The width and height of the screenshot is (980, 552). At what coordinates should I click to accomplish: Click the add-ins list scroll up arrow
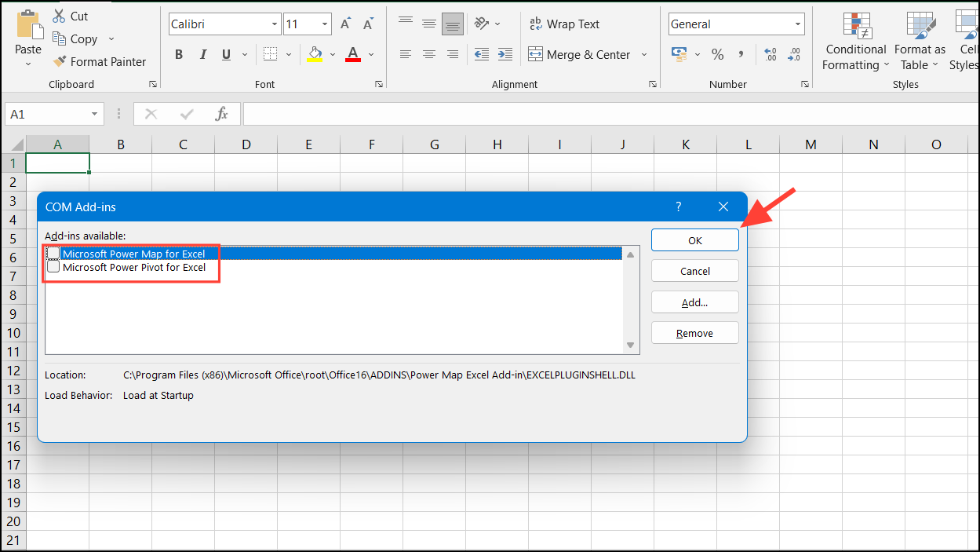[x=630, y=254]
